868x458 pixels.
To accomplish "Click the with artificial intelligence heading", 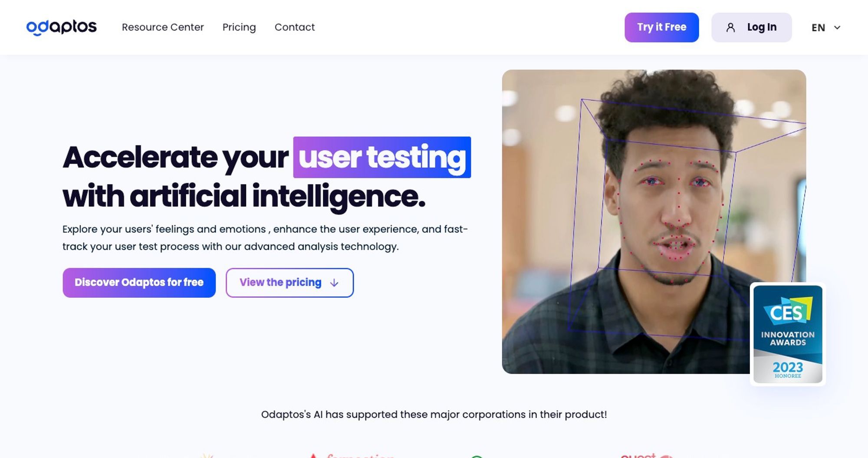I will (x=244, y=197).
